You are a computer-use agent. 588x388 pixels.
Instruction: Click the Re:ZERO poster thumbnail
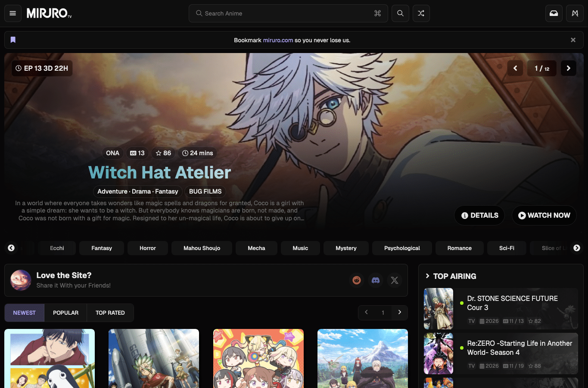point(439,354)
